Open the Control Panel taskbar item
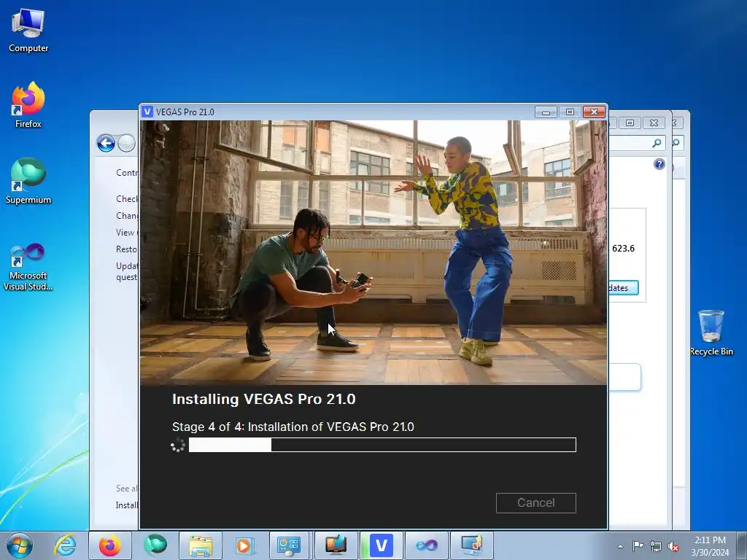The height and width of the screenshot is (560, 747). pos(289,545)
